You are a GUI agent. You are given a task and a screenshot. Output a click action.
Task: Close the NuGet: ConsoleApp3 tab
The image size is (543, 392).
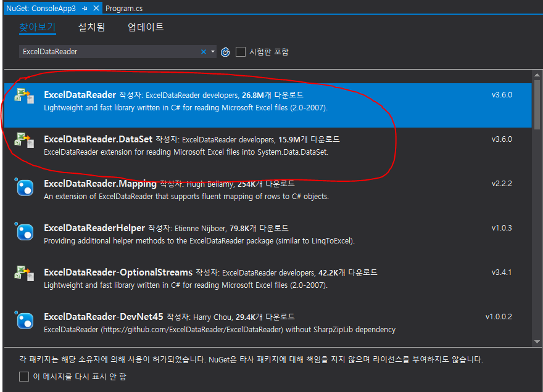96,8
